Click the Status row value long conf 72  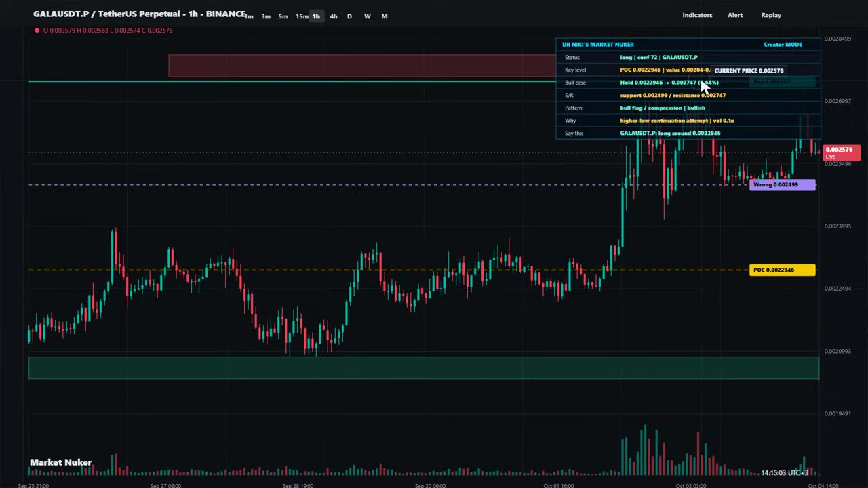coord(658,58)
